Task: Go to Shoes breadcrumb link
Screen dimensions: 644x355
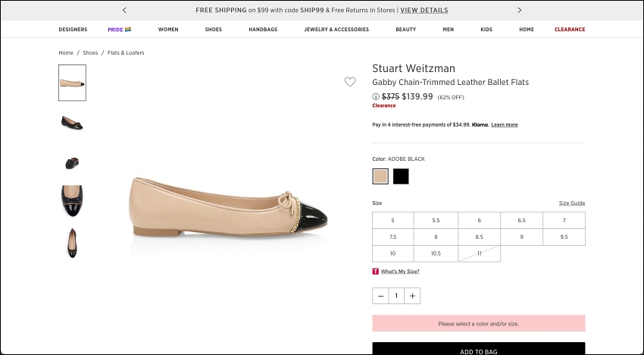Action: point(90,52)
